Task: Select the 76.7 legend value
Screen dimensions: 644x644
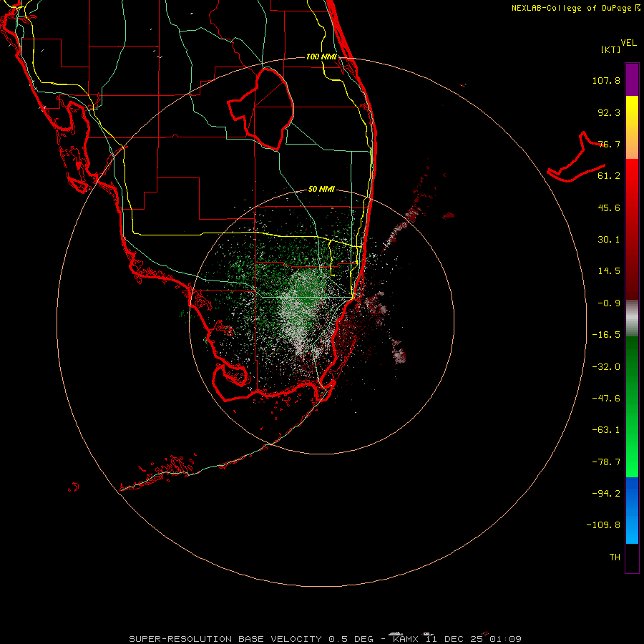Action: pos(609,144)
